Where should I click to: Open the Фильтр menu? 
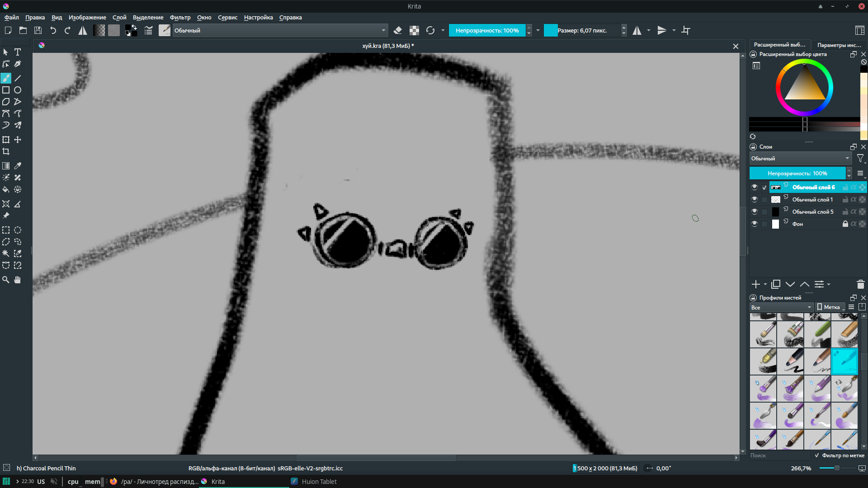tap(180, 17)
